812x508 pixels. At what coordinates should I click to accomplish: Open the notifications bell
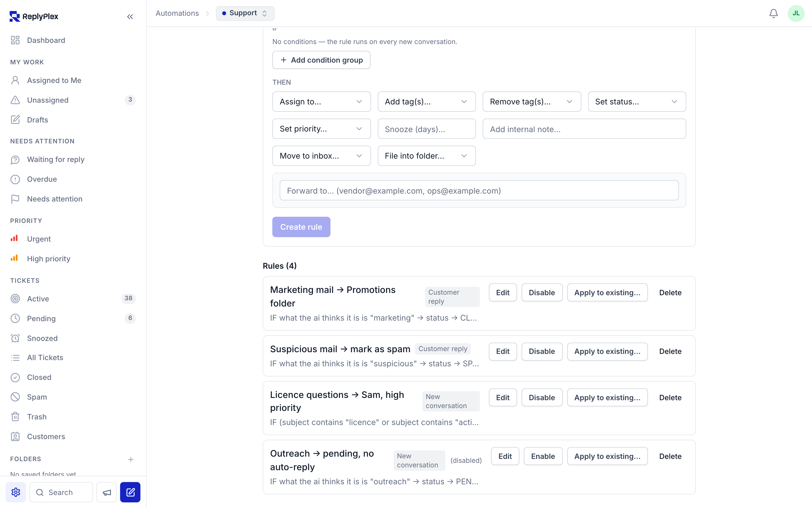[x=773, y=14]
